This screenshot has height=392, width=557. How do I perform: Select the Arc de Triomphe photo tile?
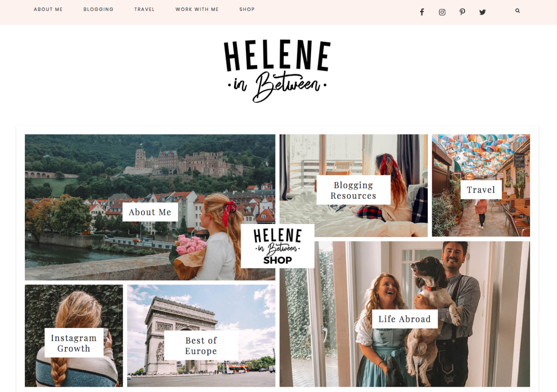(x=201, y=336)
